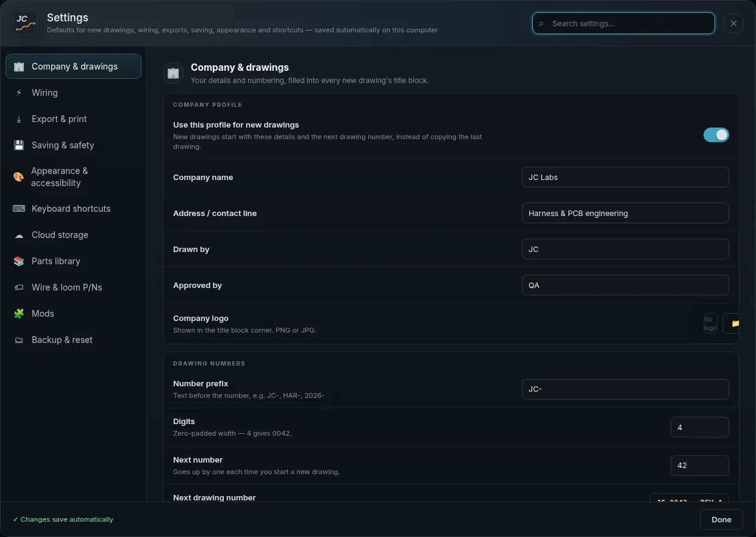756x537 pixels.
Task: Open the Company & drawings section
Action: click(73, 67)
